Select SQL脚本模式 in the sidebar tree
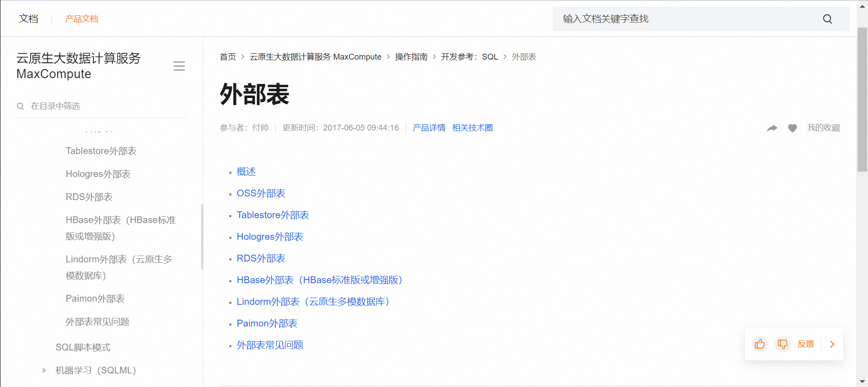 83,347
